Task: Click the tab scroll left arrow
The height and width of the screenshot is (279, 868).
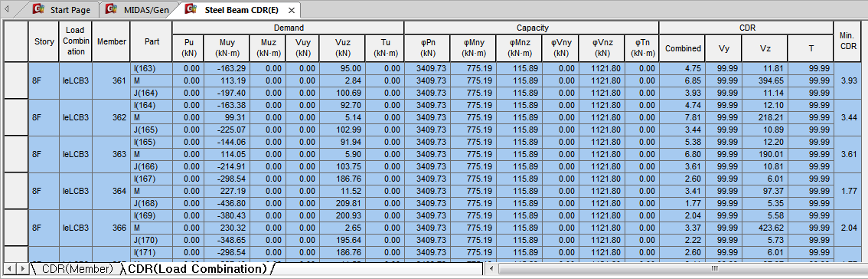Action: pyautogui.click(x=7, y=9)
